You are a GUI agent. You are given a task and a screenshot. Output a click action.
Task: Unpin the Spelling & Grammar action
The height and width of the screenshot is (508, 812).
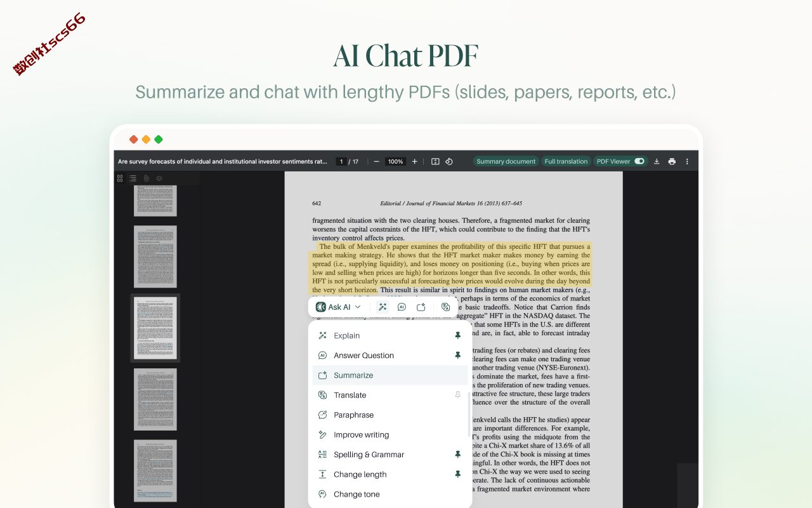[x=457, y=455]
